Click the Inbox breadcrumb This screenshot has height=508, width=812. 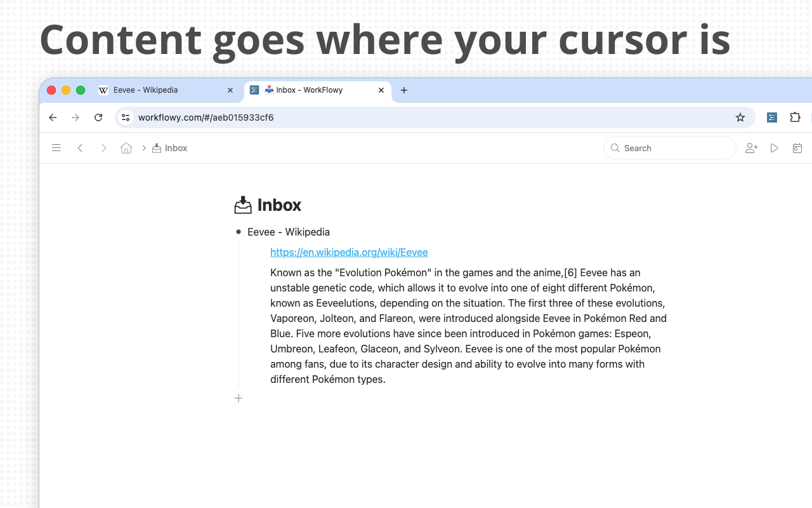pos(169,148)
